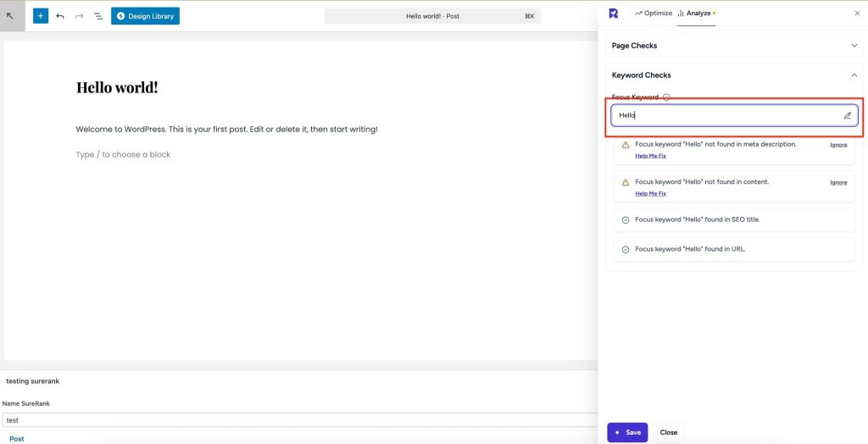Click the SureRank logo icon
This screenshot has height=444, width=868.
point(614,14)
